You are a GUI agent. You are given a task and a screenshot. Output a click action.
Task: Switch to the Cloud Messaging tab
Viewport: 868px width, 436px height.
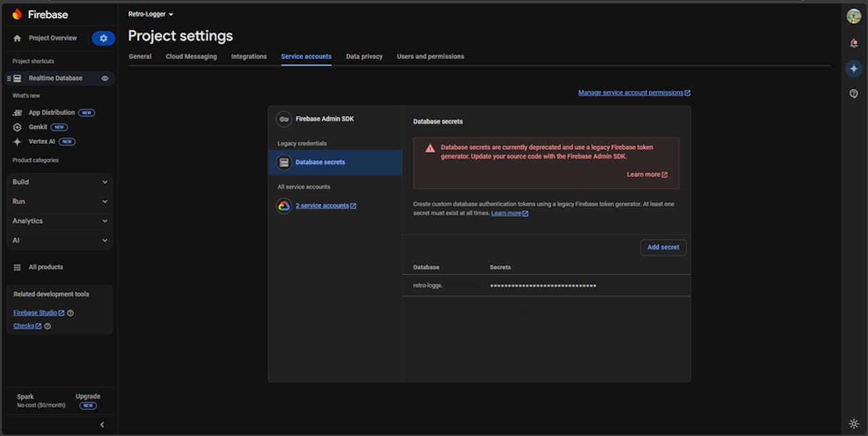click(x=191, y=56)
